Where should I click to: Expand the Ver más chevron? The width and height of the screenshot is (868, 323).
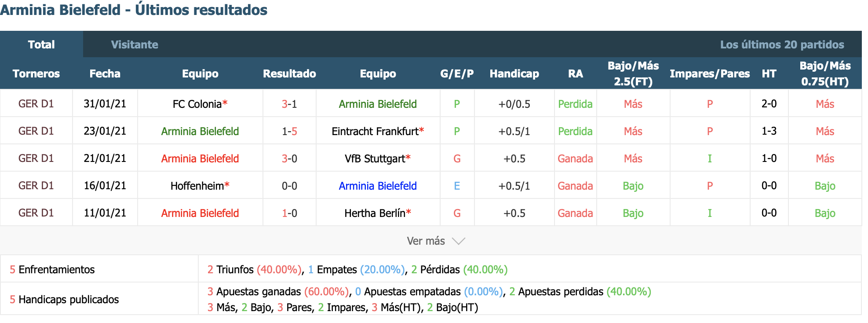458,241
